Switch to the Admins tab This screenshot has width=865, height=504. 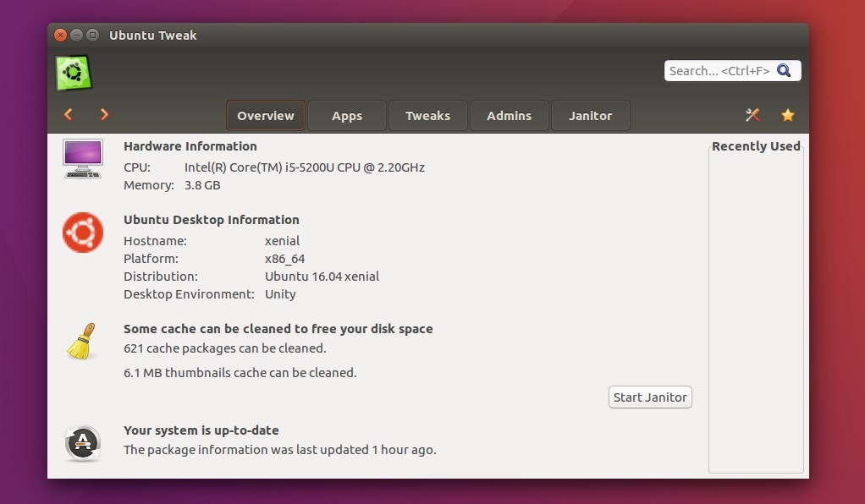tap(510, 116)
